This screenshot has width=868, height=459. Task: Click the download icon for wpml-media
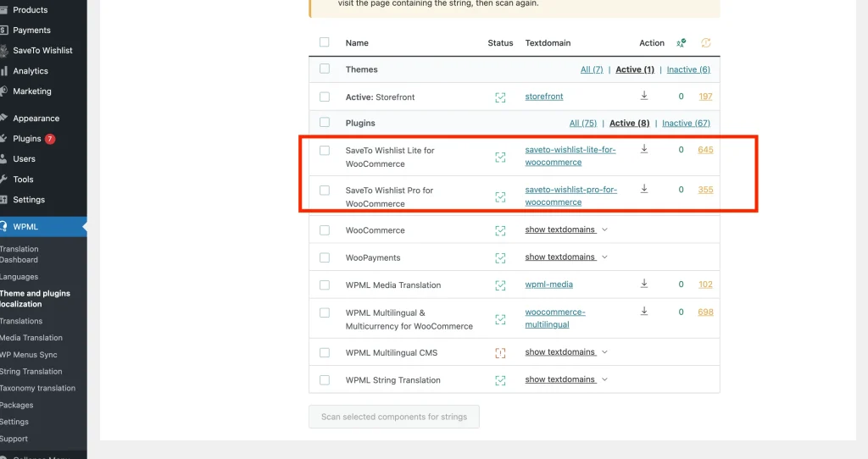point(644,284)
